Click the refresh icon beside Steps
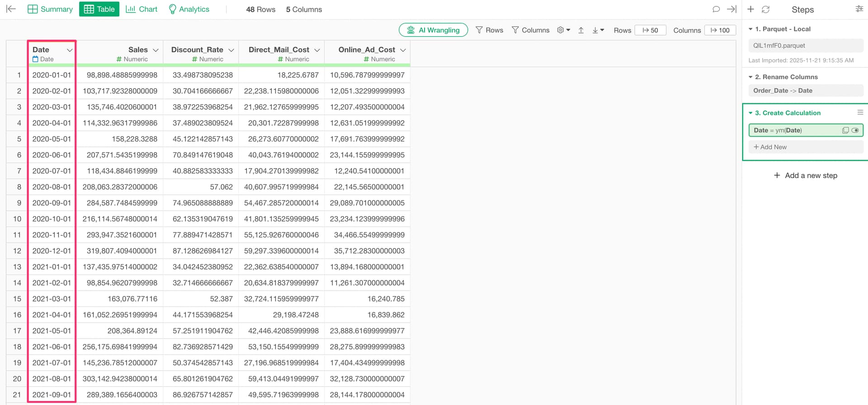This screenshot has height=405, width=868. [x=765, y=9]
